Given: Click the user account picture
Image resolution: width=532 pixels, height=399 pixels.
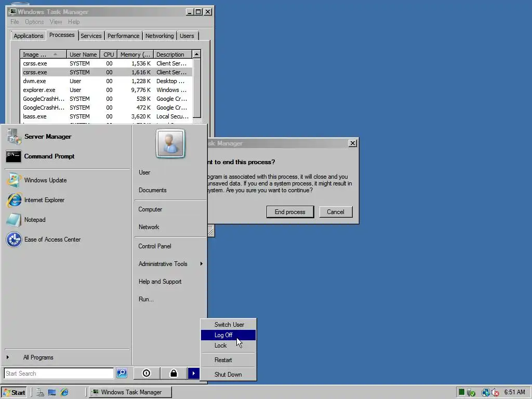Looking at the screenshot, I should pyautogui.click(x=170, y=143).
